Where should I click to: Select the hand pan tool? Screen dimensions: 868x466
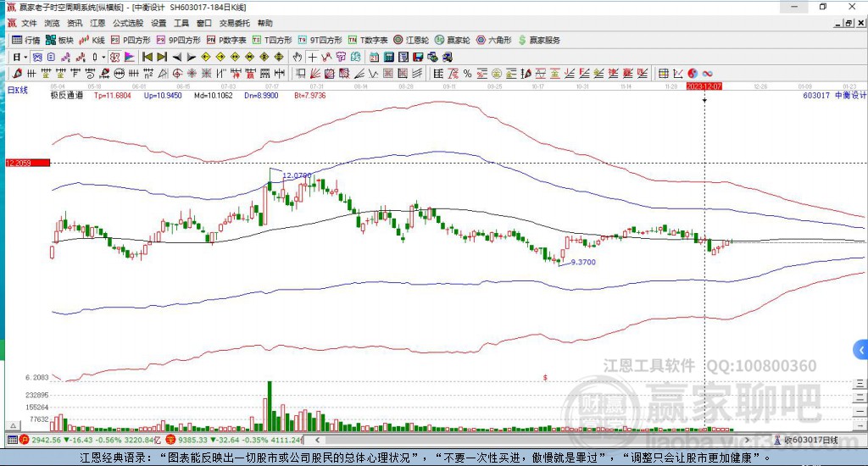297,57
